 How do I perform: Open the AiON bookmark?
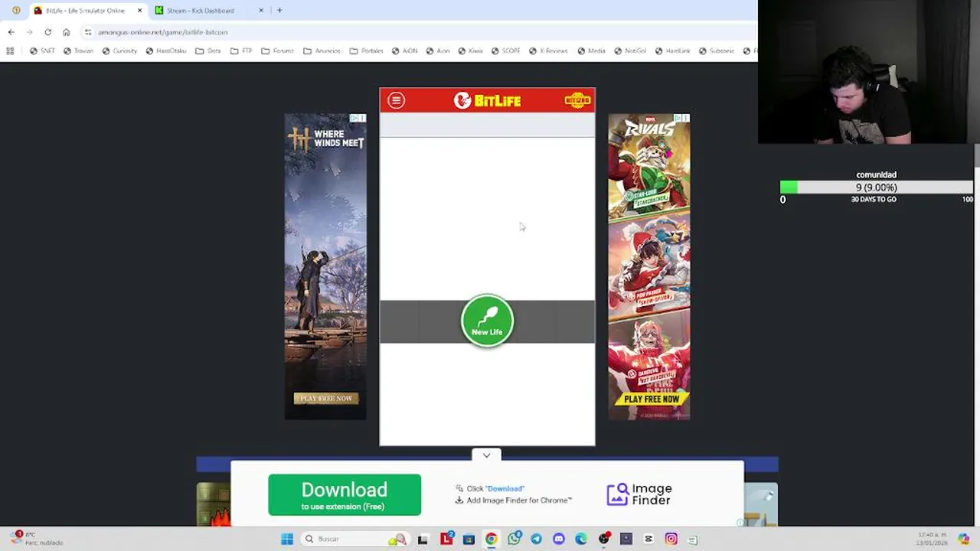404,51
